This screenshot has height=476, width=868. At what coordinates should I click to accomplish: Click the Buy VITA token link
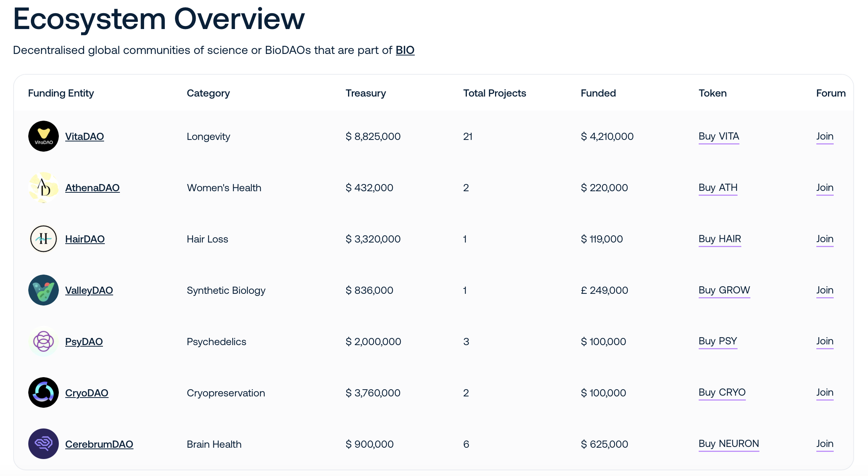719,136
